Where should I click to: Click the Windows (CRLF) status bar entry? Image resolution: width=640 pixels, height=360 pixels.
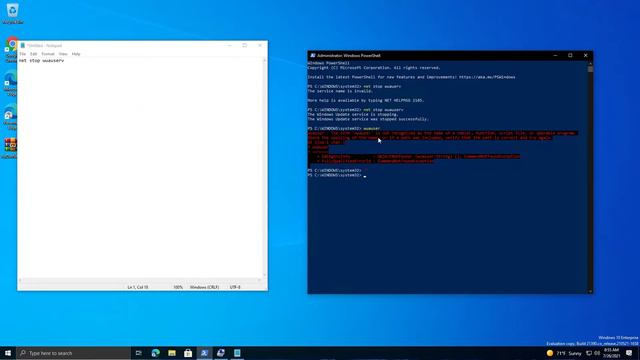204,287
